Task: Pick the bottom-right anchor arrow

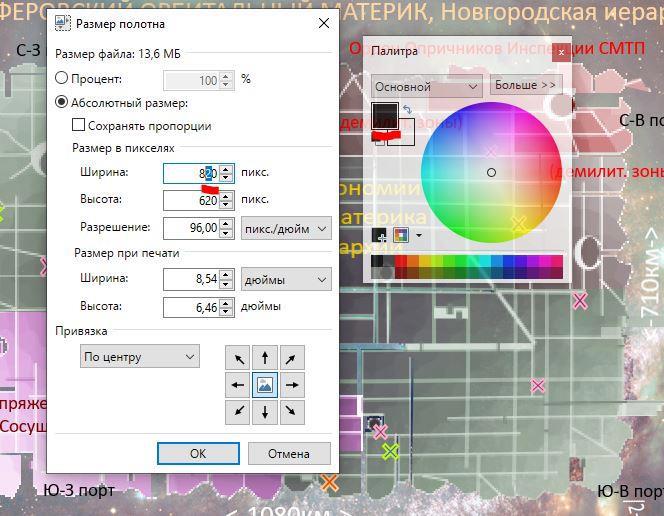Action: pos(292,410)
